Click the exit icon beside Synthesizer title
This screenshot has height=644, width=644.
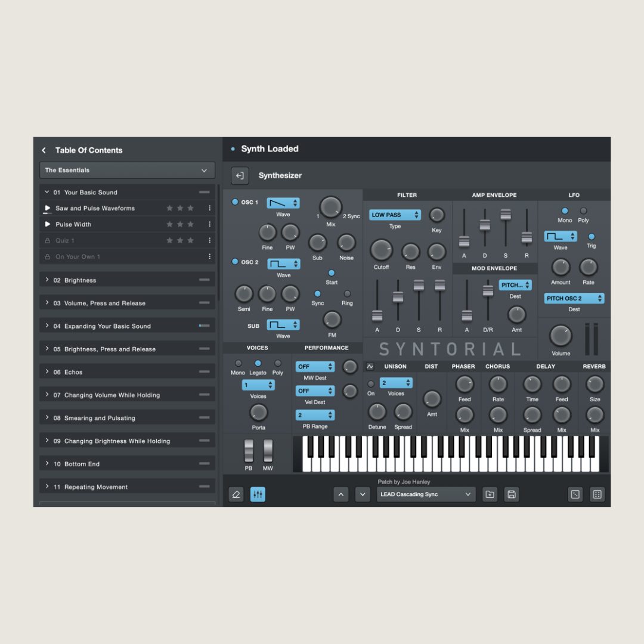tap(240, 176)
